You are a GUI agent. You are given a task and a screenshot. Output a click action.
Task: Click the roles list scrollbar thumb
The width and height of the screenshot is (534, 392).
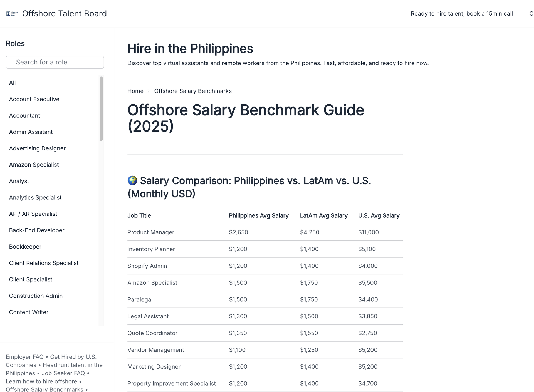(101, 109)
